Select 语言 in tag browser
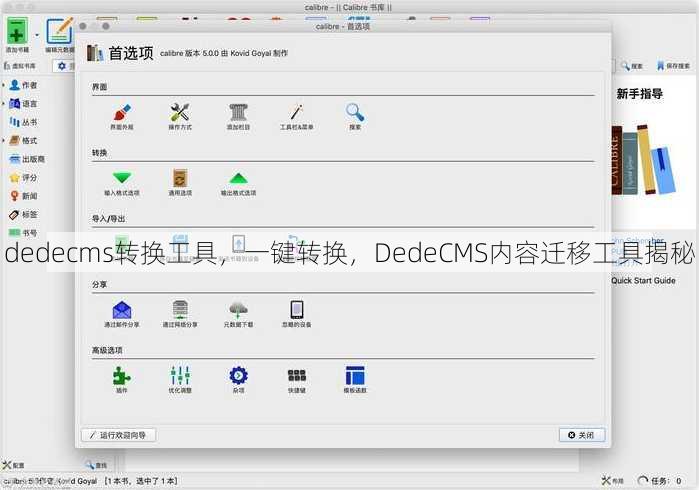Screen dimensions: 699x490 point(24,103)
